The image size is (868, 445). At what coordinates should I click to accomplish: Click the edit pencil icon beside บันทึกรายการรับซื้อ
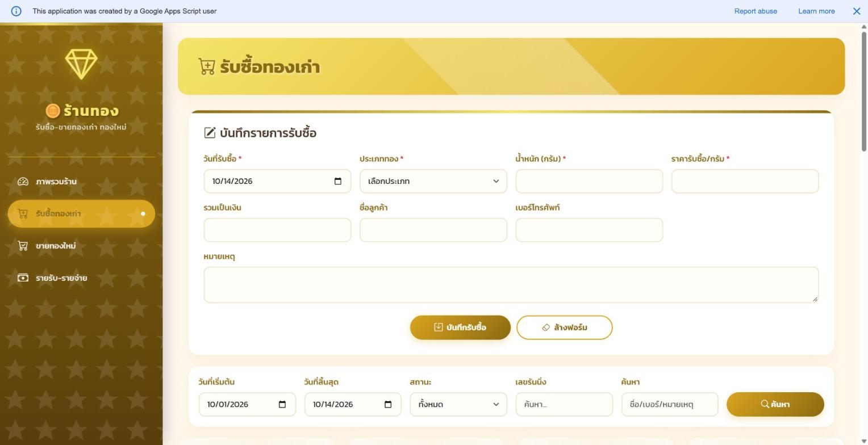[x=210, y=133]
